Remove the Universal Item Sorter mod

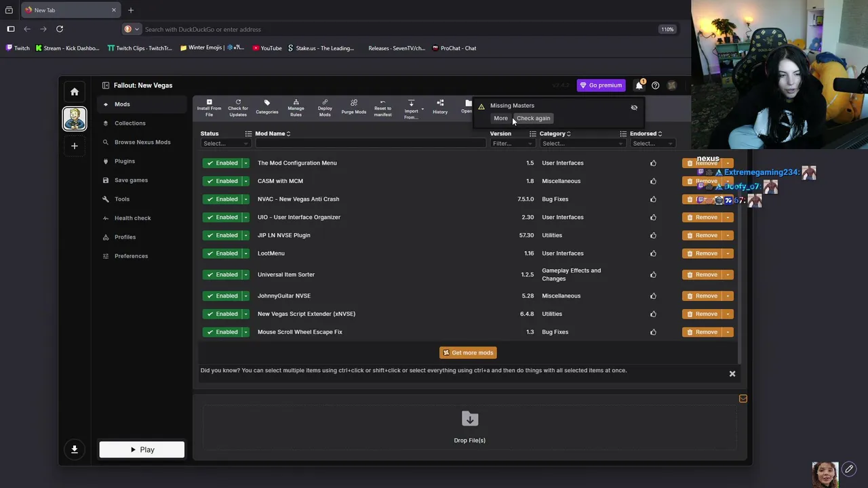coord(703,274)
